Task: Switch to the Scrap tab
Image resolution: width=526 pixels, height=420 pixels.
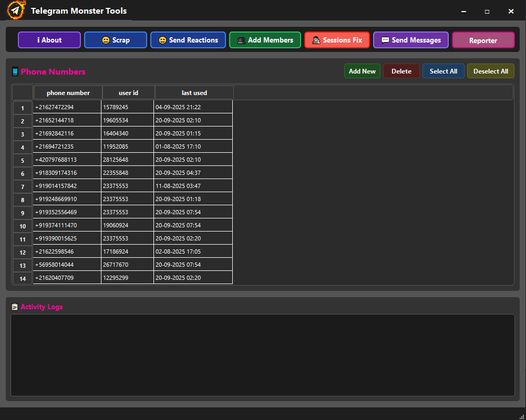Action: point(116,40)
